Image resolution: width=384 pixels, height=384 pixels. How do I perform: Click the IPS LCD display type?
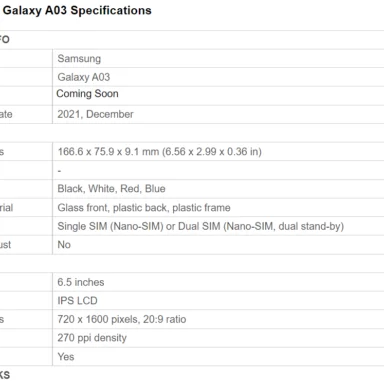77,301
